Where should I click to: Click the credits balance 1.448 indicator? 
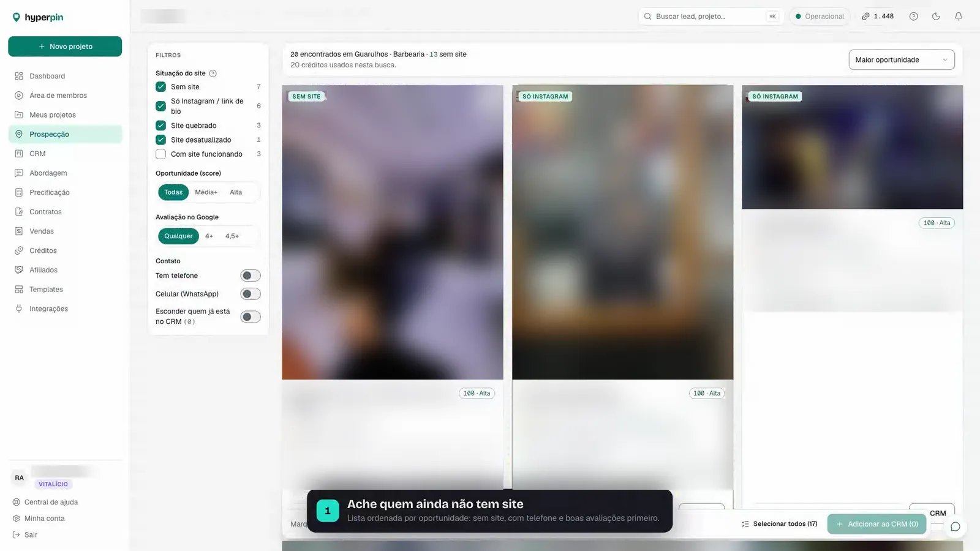[878, 17]
